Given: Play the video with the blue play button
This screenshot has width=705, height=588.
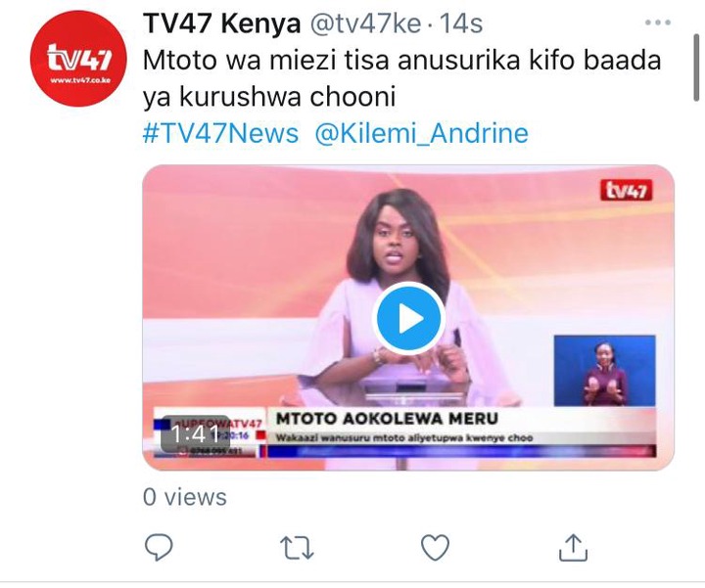Looking at the screenshot, I should (408, 319).
